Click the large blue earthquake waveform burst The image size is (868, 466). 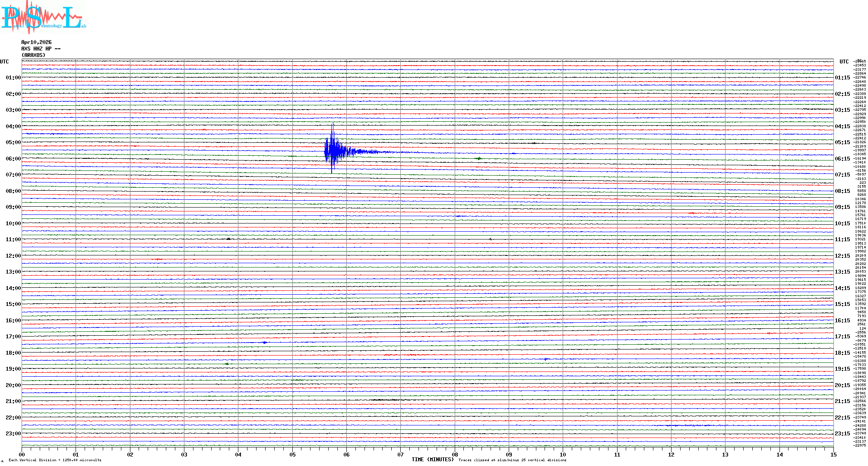(x=333, y=150)
